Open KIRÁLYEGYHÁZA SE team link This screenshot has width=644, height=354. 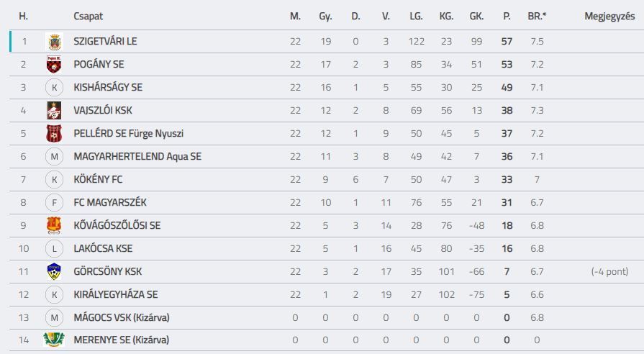tap(116, 294)
